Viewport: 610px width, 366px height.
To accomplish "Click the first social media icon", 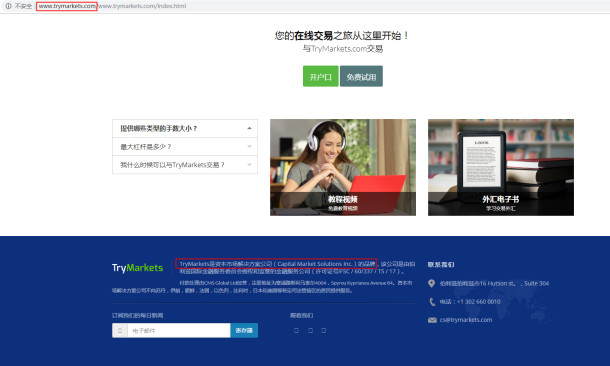I will [296, 331].
